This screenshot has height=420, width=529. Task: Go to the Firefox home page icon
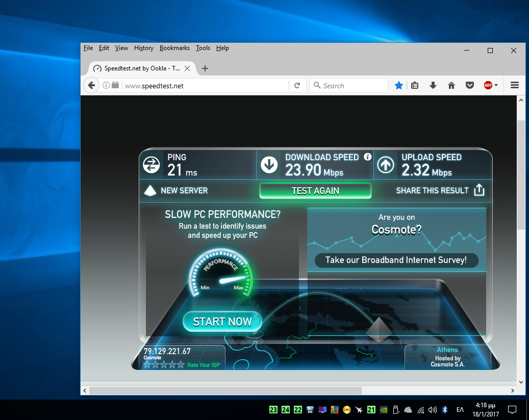point(451,85)
